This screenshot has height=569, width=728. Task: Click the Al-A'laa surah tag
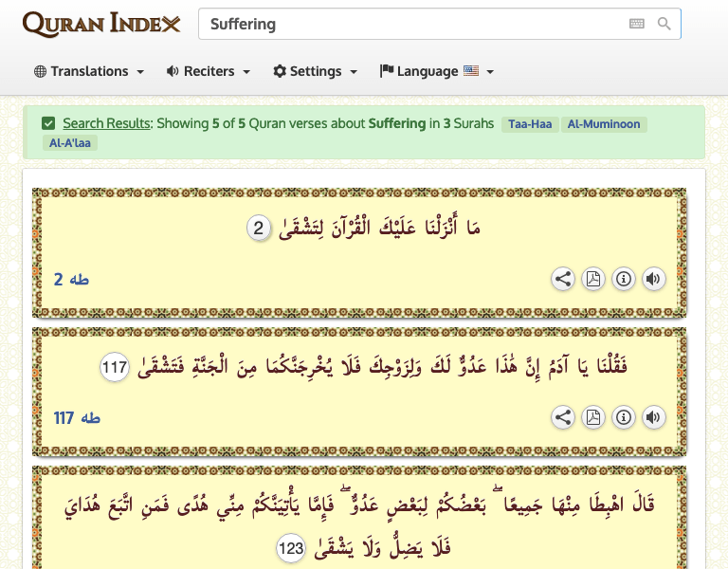[x=70, y=143]
